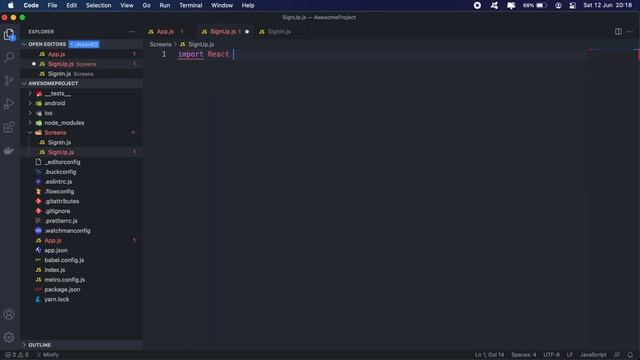The width and height of the screenshot is (640, 360).
Task: Open _editorconfig file in explorer
Action: click(x=62, y=162)
